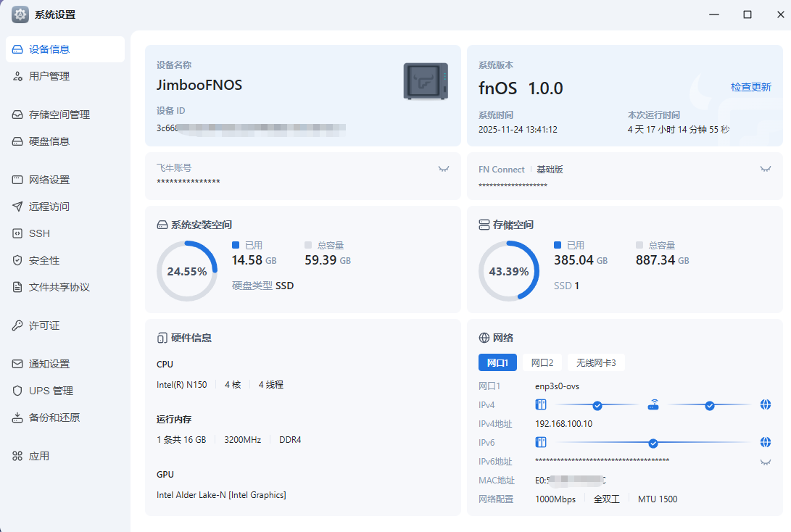
Task: Show the masked FN Connect ID
Action: coord(765,168)
